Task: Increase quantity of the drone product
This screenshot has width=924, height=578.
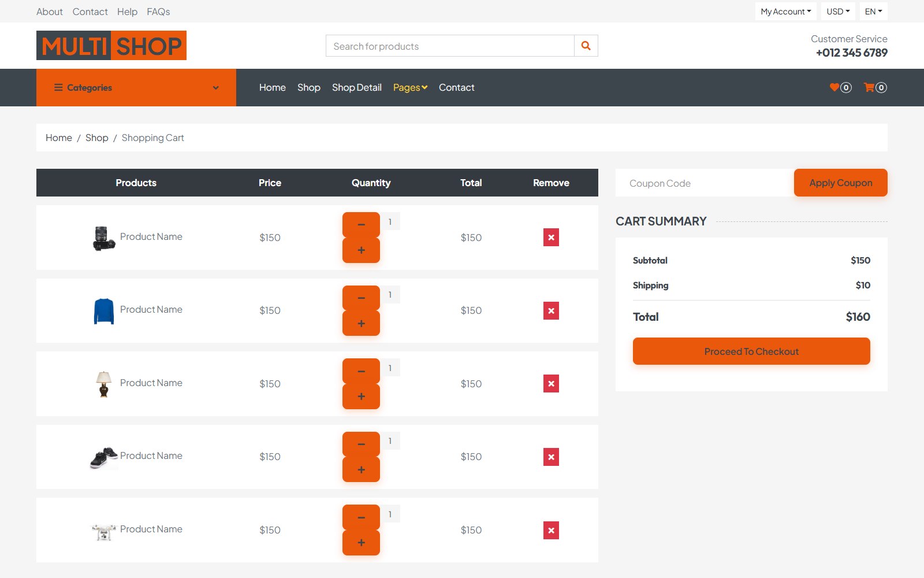Action: tap(361, 543)
